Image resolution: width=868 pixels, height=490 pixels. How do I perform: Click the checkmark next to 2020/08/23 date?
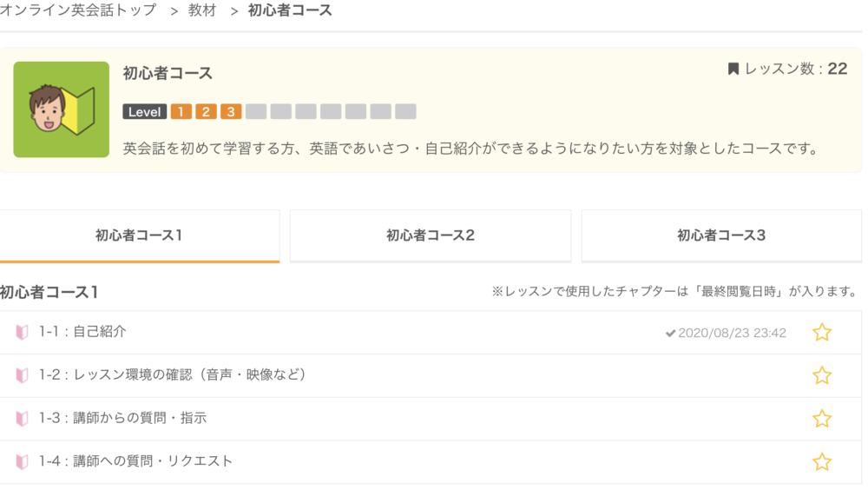click(670, 333)
